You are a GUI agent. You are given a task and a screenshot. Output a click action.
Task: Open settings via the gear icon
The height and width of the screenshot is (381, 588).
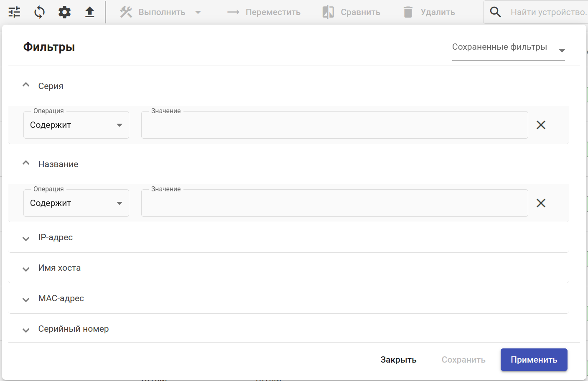click(64, 12)
